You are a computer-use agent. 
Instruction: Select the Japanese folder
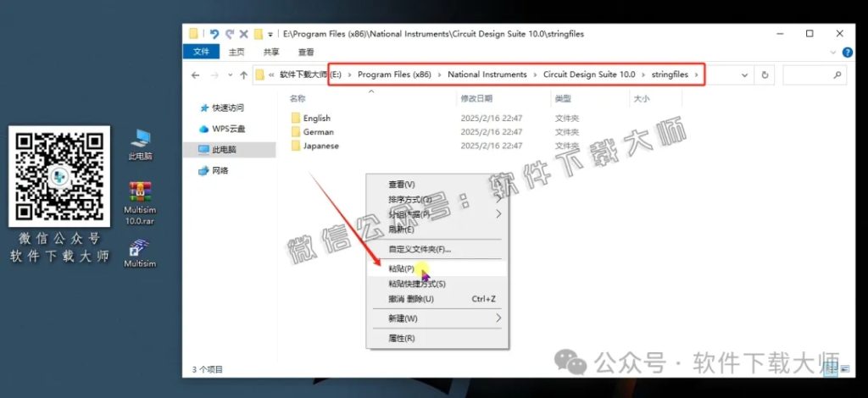click(x=321, y=146)
